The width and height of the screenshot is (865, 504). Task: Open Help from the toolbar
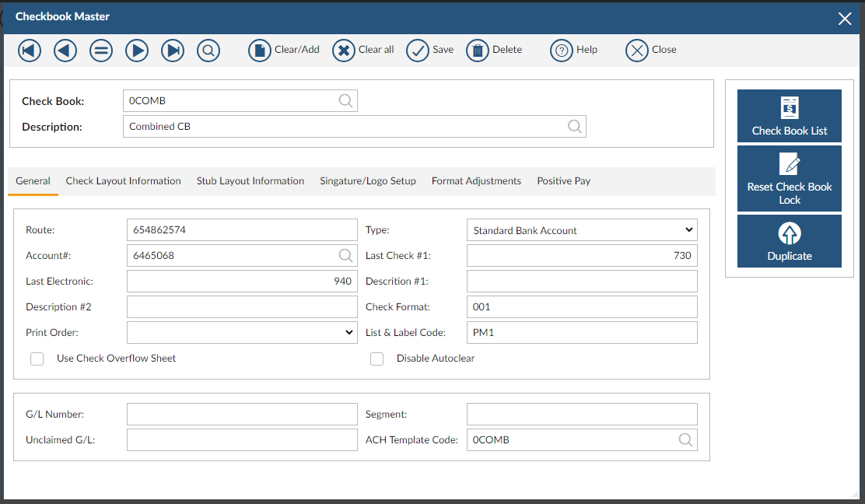(x=562, y=51)
